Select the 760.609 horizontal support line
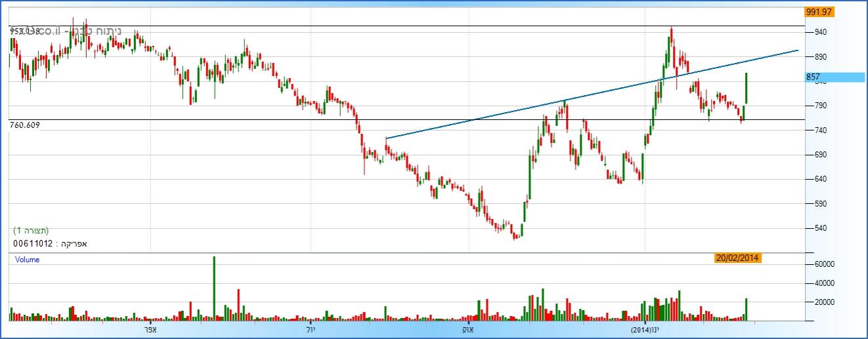868x339 pixels. click(x=263, y=120)
